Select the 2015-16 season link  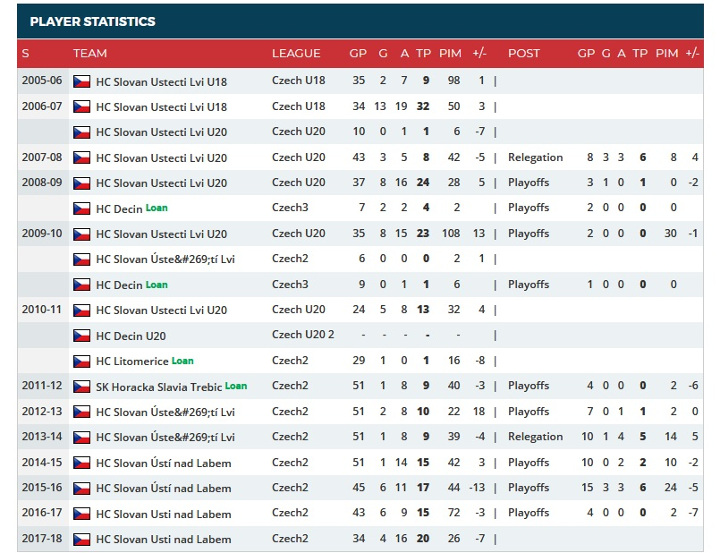point(42,487)
